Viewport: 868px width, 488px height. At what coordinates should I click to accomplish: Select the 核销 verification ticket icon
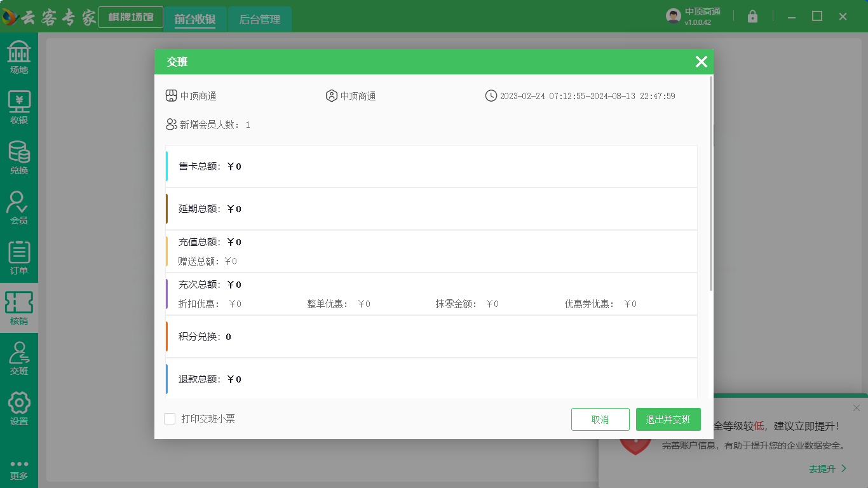(19, 308)
